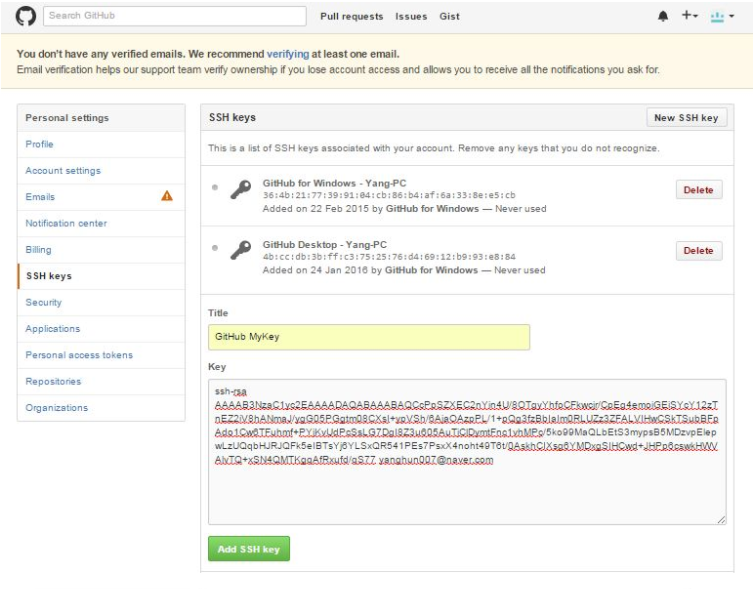Click the Add SSH key button
This screenshot has width=753, height=589.
(x=249, y=549)
